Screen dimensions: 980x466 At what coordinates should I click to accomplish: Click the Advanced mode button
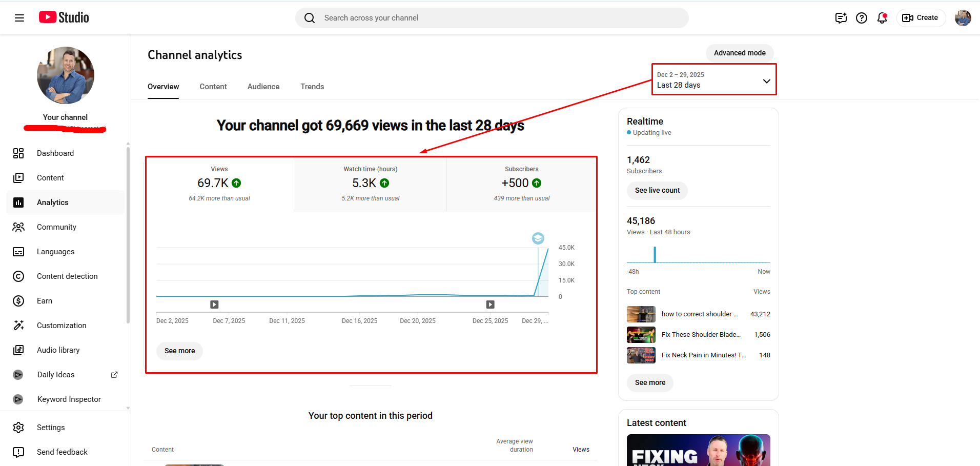(x=740, y=53)
